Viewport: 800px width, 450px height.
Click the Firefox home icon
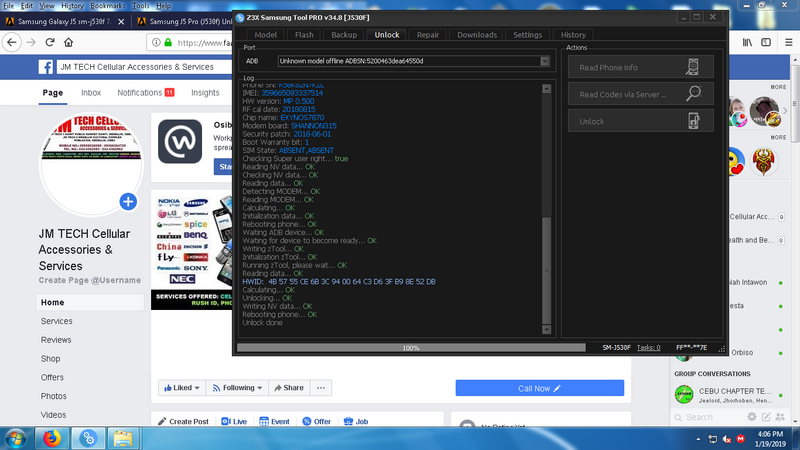click(x=68, y=42)
